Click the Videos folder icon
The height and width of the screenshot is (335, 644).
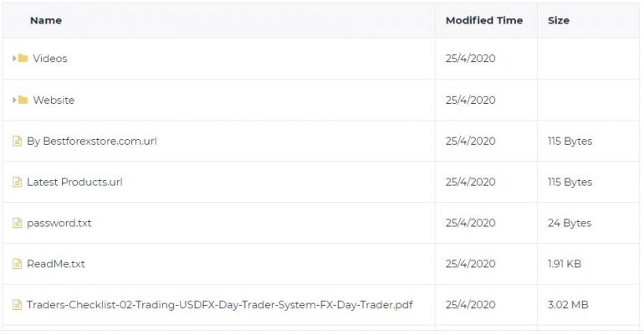[x=23, y=59]
